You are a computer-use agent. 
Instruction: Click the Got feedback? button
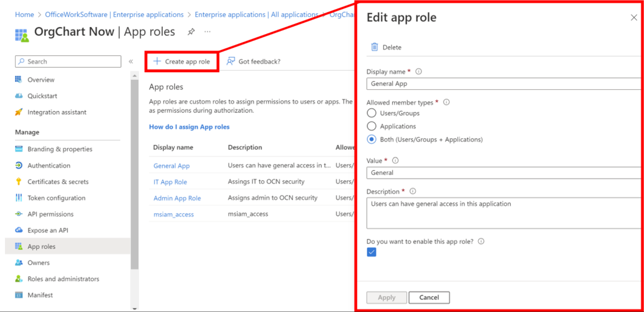254,61
